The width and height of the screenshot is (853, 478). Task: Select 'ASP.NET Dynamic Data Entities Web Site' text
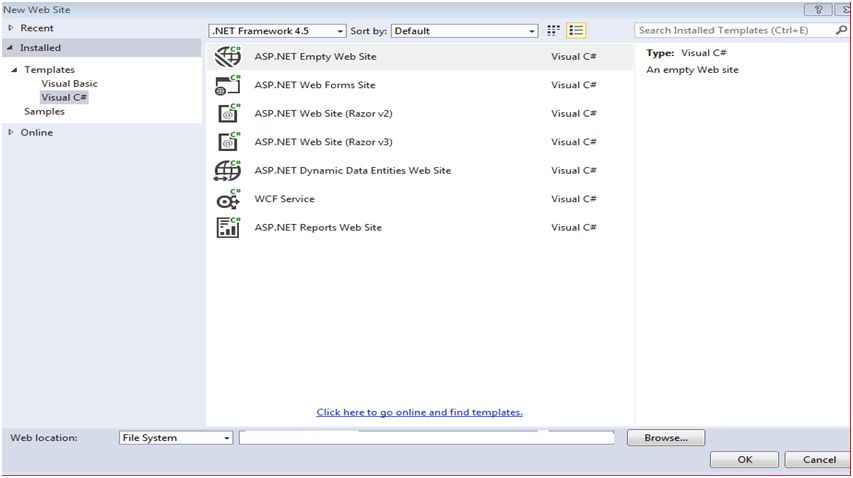[x=353, y=170]
